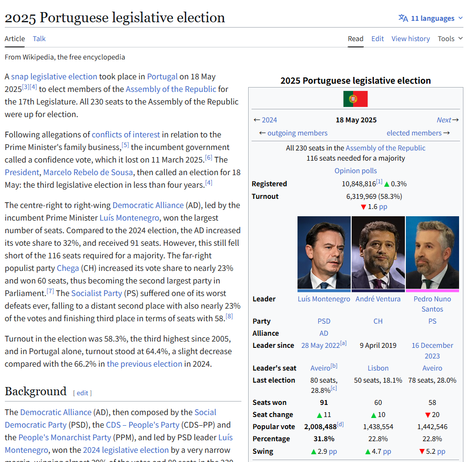Click citation [8] after seats with 58
Viewport: 476px width, 462px height.
229,316
